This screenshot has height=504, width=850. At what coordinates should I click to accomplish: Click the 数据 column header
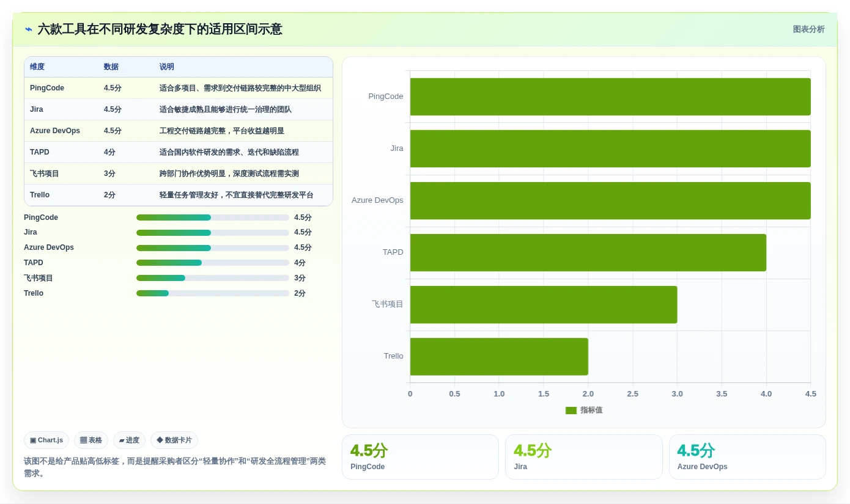point(111,67)
